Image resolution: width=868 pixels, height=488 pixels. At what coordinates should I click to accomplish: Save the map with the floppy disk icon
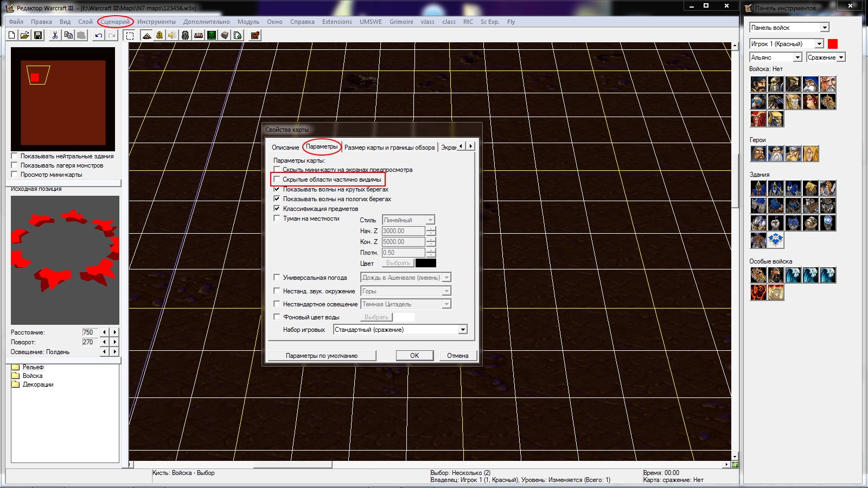coord(38,35)
